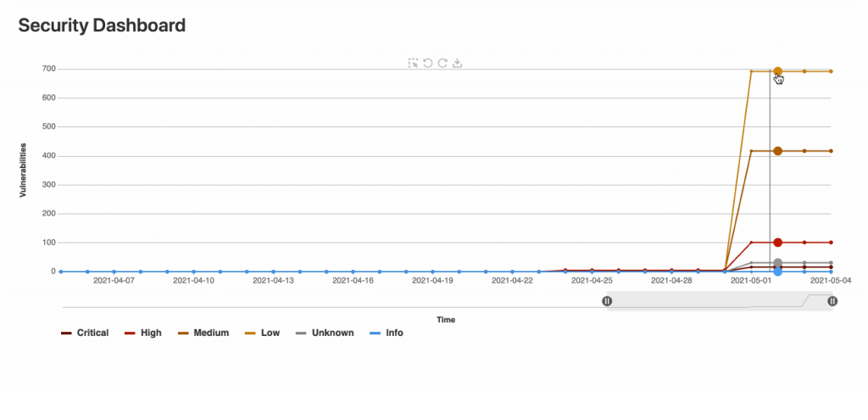Click the highlighted grey Unknown data point
This screenshot has width=868, height=420.
[x=778, y=263]
